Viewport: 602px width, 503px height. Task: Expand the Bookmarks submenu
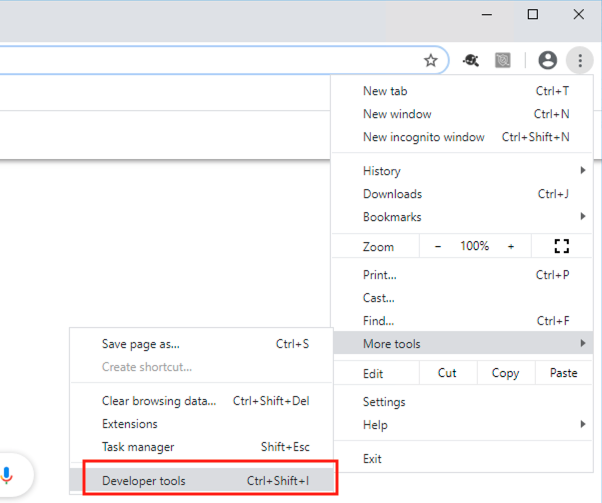[x=462, y=217]
